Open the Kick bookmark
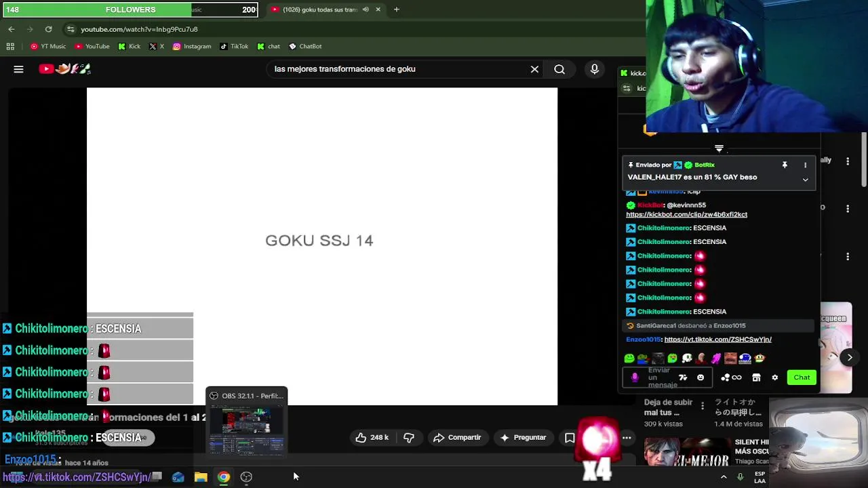Image resolution: width=868 pixels, height=488 pixels. pos(129,46)
